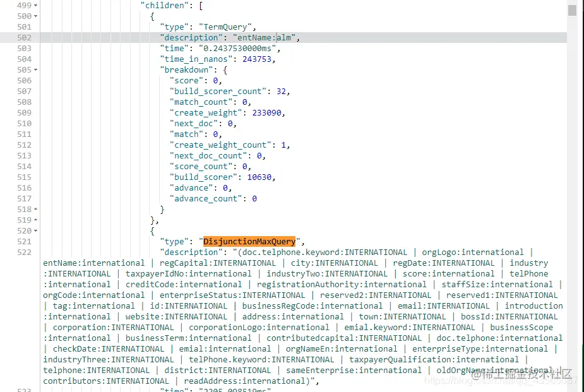584x392 pixels.
Task: Collapse the fold arrow at line 499
Action: coord(36,5)
